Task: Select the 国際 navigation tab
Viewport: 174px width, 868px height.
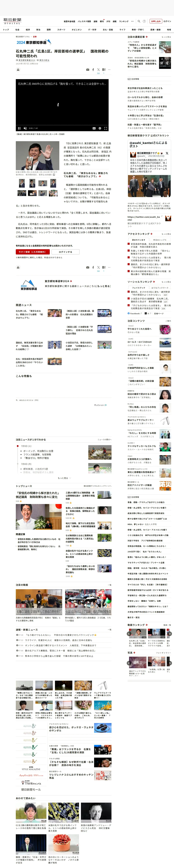Action: [x=49, y=30]
